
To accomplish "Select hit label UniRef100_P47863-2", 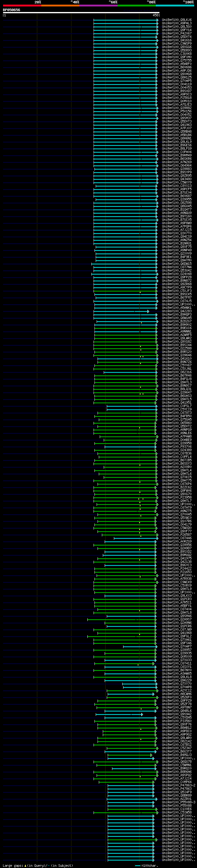I will [179, 785].
